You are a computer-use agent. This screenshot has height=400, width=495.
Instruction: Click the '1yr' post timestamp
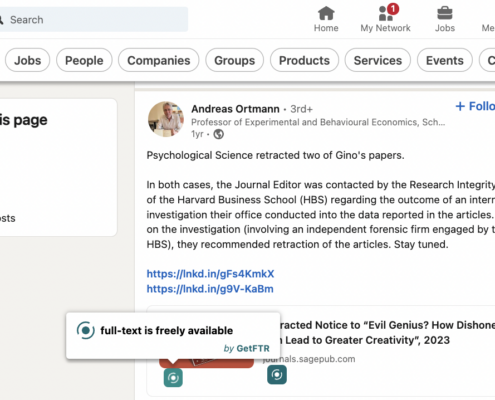pos(197,134)
